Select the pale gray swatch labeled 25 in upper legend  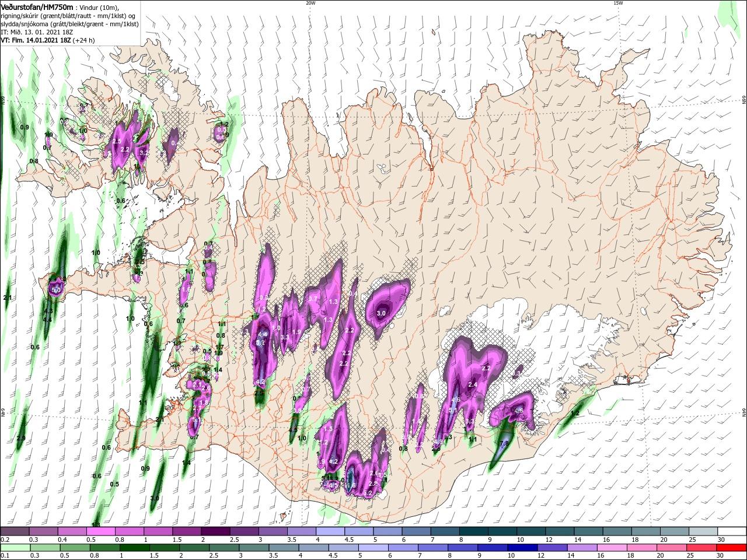click(x=703, y=531)
